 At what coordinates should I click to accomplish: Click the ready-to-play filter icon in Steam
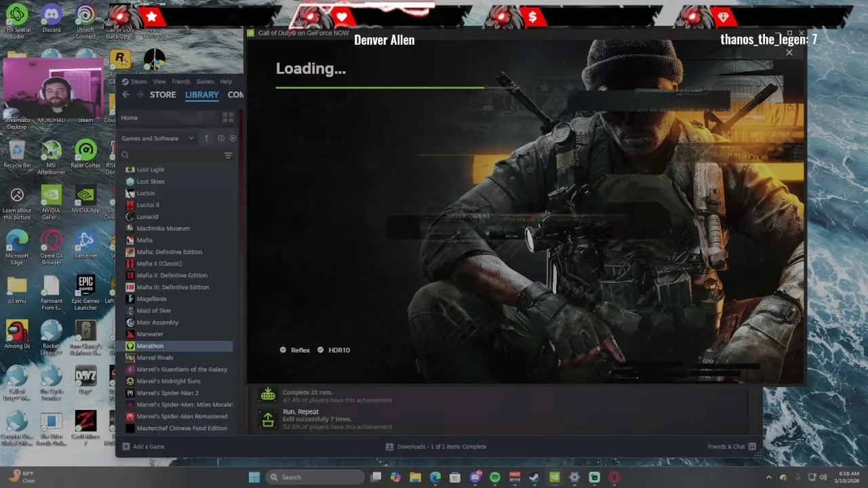233,138
